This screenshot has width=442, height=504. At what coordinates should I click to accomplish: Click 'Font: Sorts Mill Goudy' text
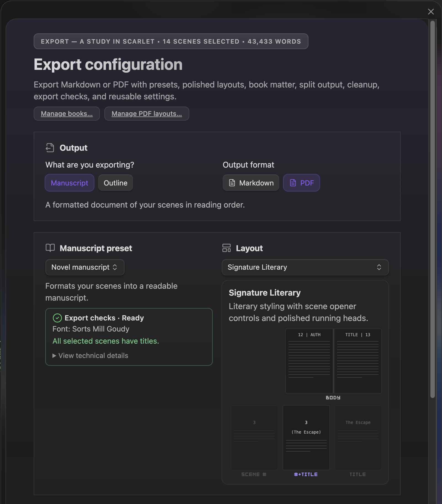91,329
